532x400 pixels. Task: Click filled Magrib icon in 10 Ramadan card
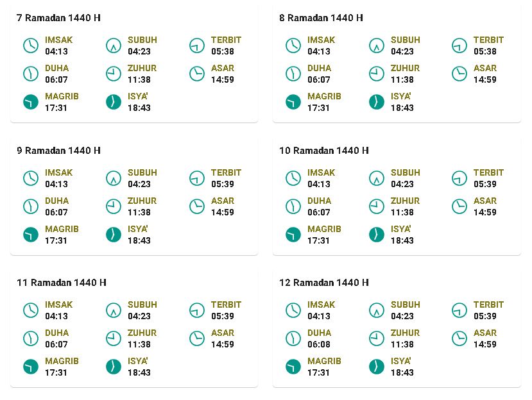(293, 235)
